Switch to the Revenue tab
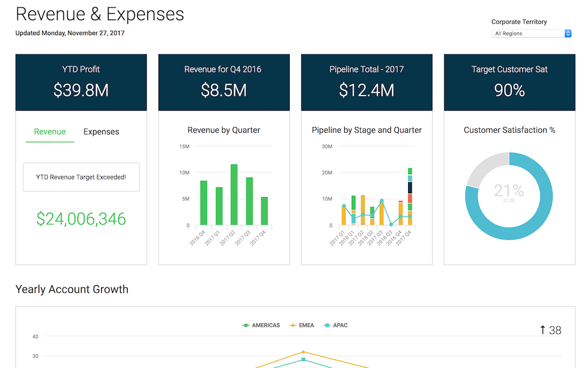The width and height of the screenshot is (588, 368). (x=50, y=132)
